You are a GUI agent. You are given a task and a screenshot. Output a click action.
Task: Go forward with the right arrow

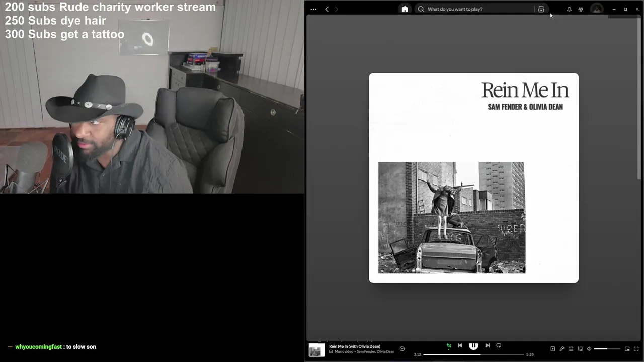(336, 9)
